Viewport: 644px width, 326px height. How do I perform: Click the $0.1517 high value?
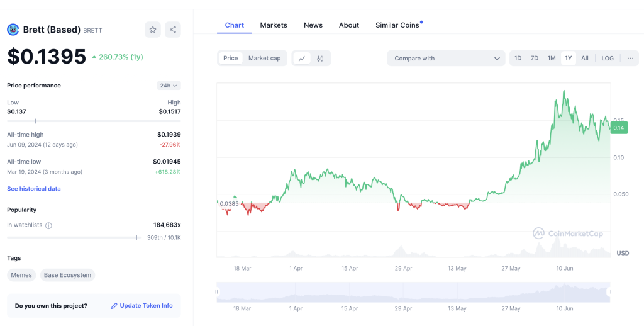point(170,111)
